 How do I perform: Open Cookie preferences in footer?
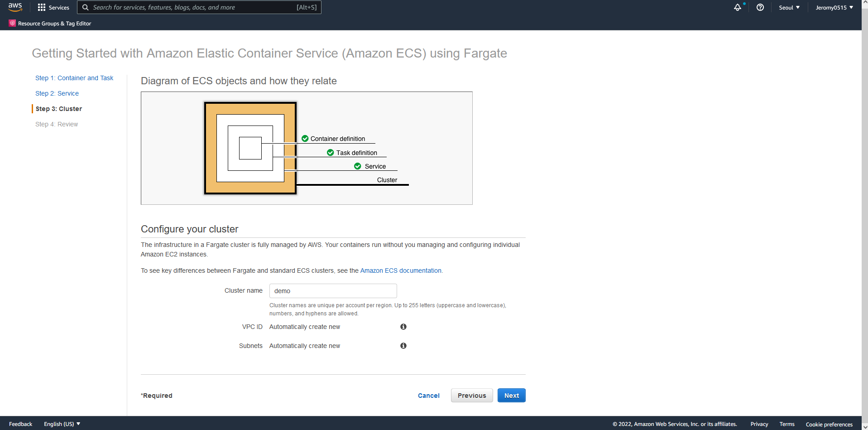(829, 425)
